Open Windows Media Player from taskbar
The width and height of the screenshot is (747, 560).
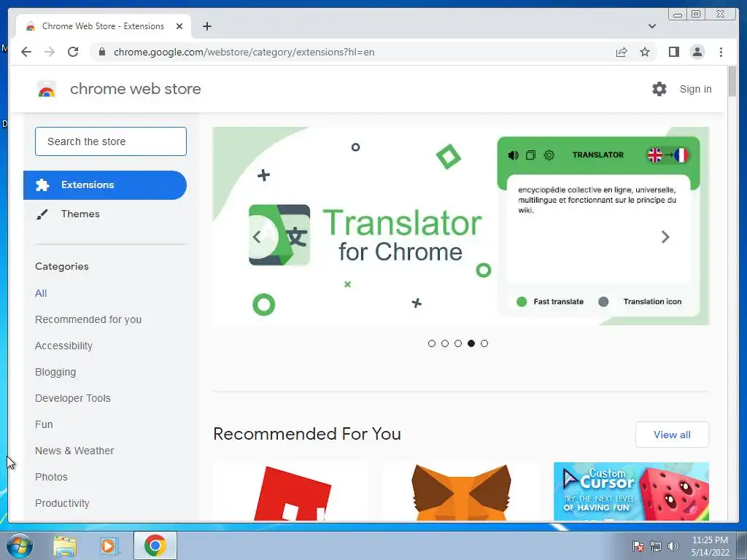(109, 545)
